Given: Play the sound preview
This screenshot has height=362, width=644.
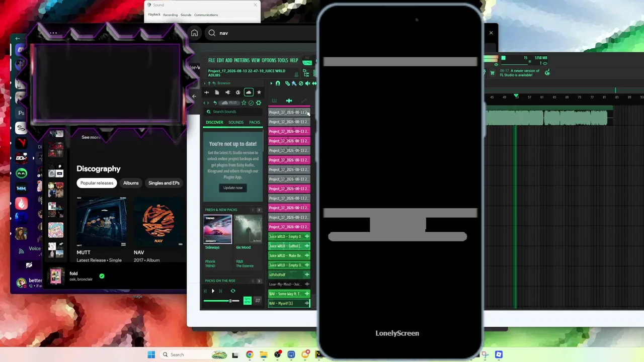Looking at the screenshot, I should pos(213,291).
